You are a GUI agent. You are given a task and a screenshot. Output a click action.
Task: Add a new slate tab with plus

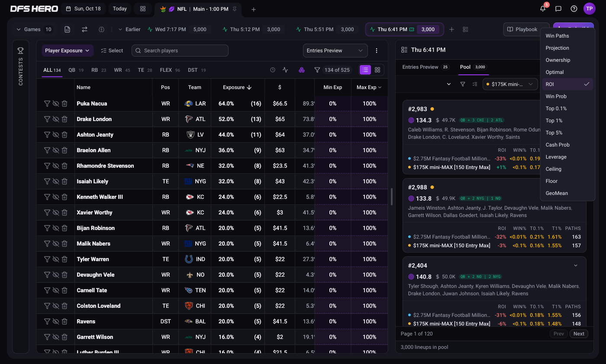(x=254, y=9)
